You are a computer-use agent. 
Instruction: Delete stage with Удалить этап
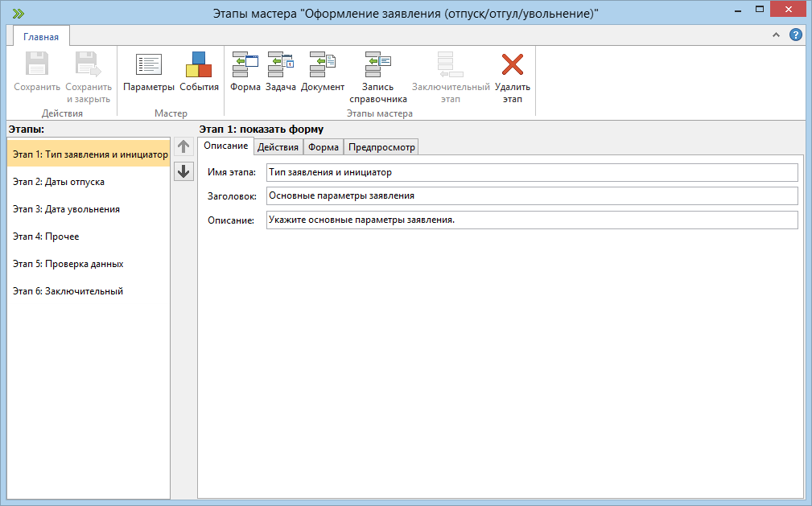click(x=512, y=78)
